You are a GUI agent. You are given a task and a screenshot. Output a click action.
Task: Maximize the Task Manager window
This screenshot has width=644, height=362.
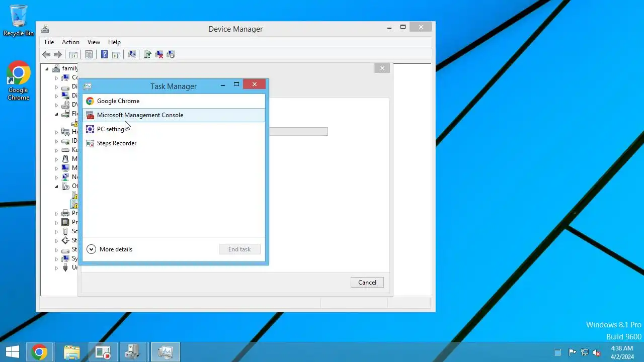click(236, 84)
